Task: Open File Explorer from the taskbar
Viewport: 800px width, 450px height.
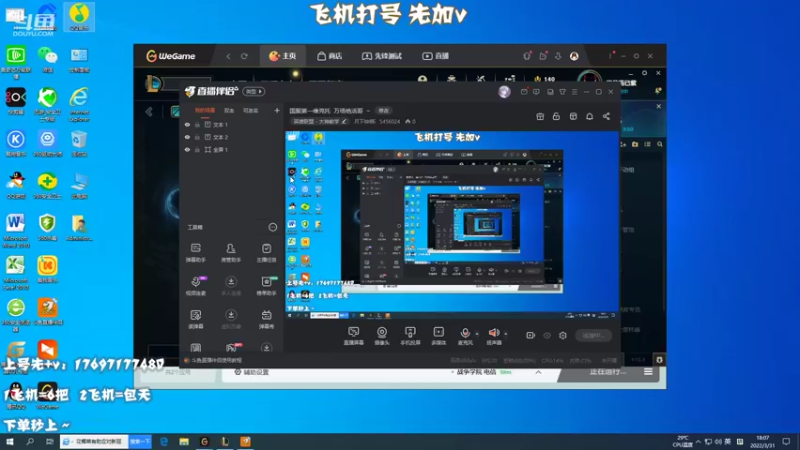Action: [x=184, y=442]
